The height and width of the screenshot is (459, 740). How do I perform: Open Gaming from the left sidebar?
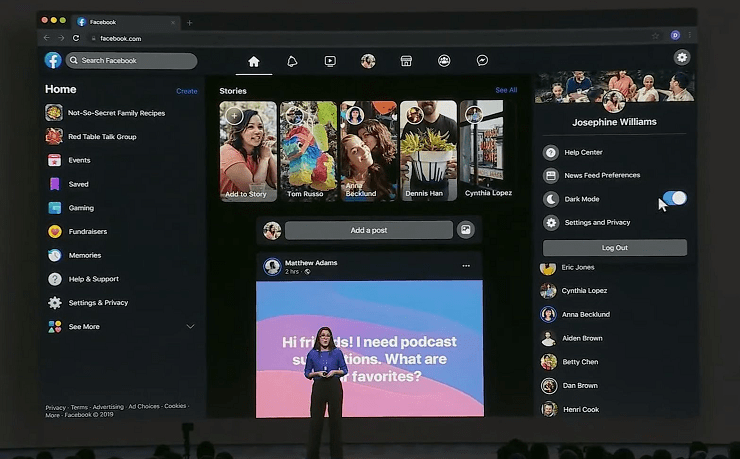tap(81, 208)
